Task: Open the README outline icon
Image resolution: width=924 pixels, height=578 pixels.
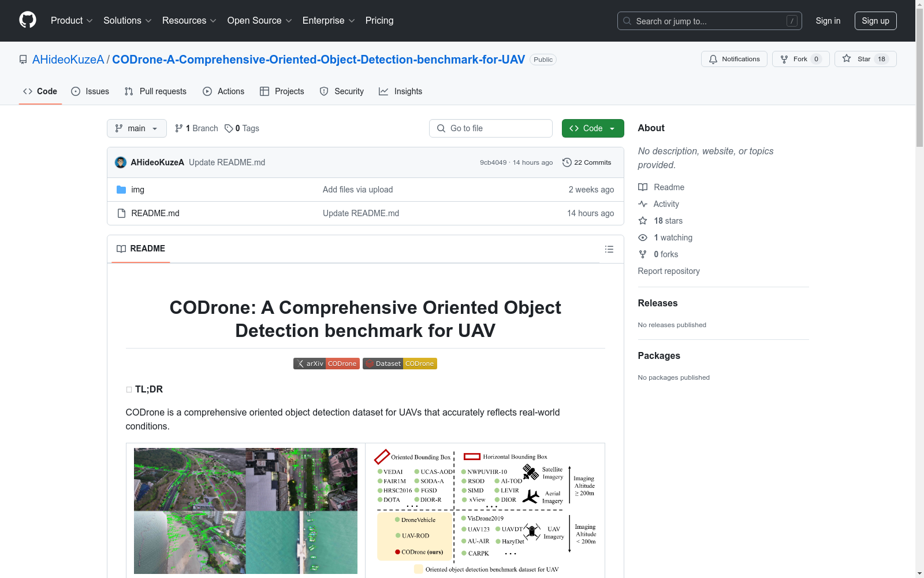Action: tap(609, 249)
